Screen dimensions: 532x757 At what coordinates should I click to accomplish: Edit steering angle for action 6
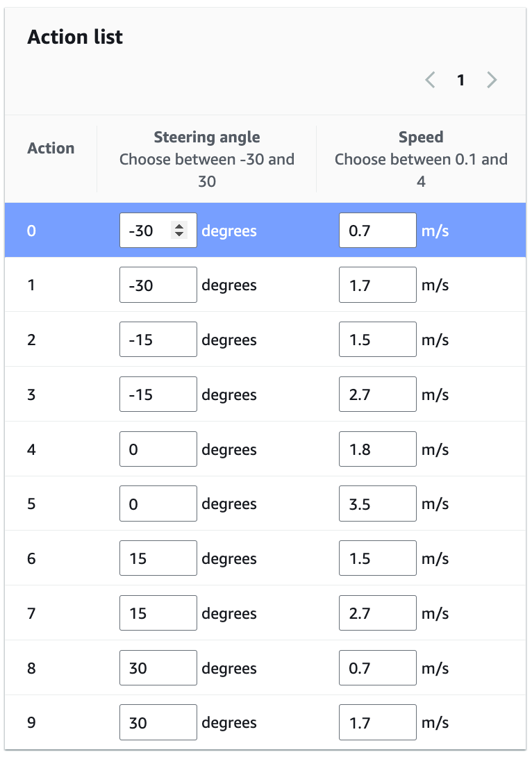click(x=158, y=560)
